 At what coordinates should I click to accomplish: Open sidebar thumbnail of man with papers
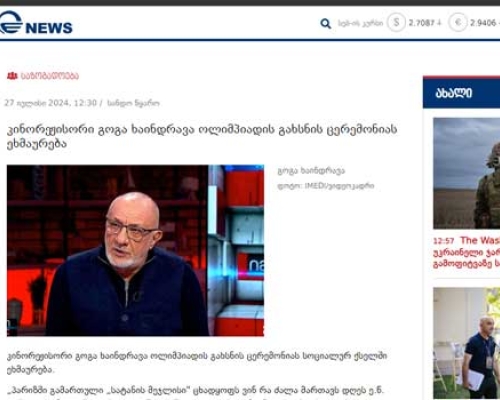467,343
